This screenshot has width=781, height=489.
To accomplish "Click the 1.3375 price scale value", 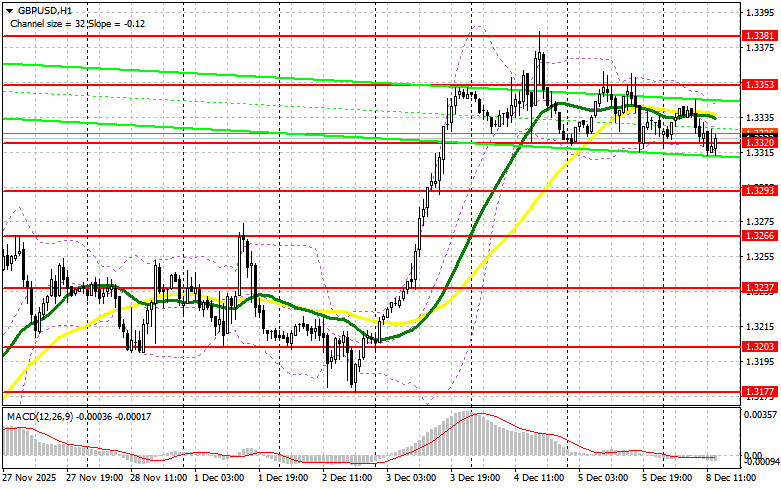I will pos(760,48).
